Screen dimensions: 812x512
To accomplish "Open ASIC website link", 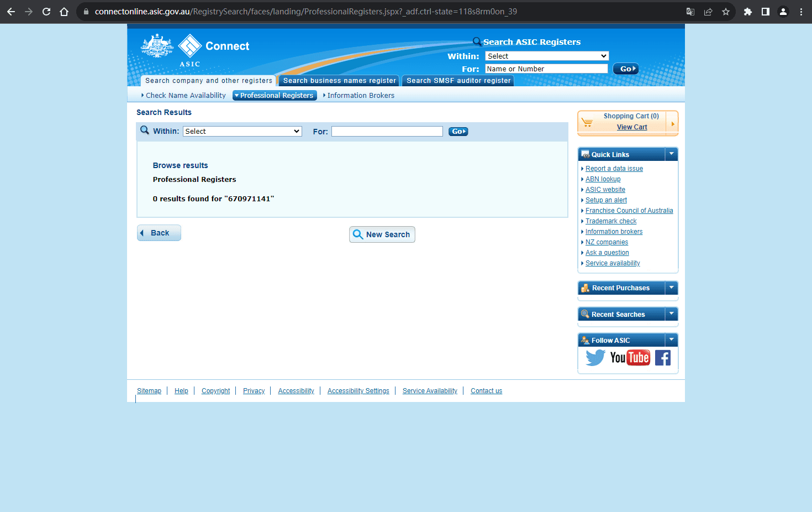I will [605, 190].
